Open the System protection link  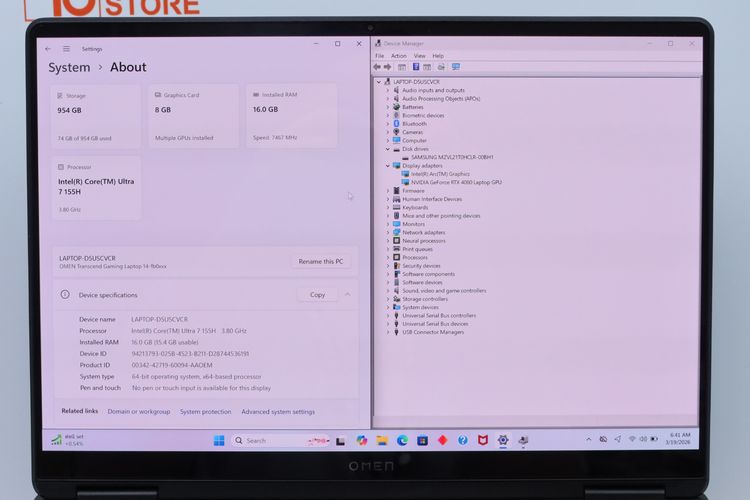(206, 411)
